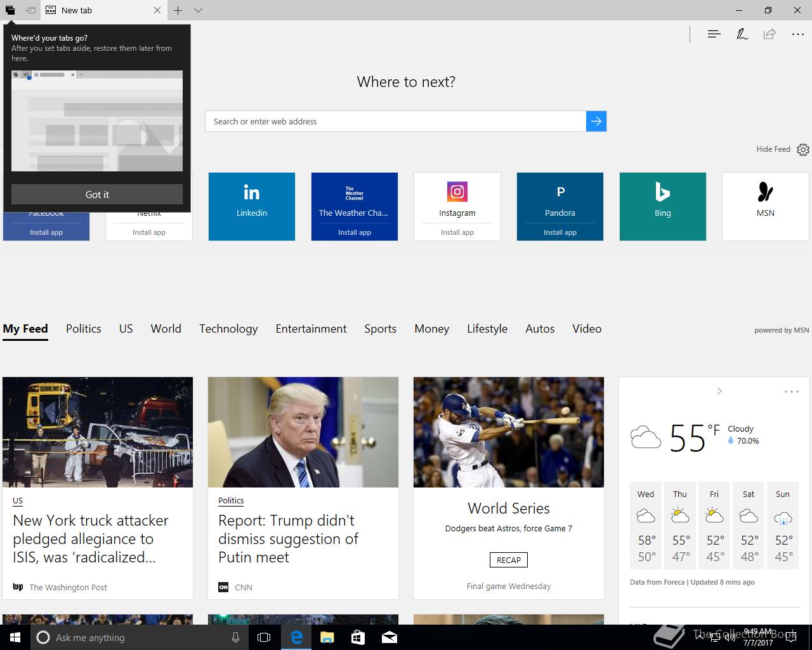Switch to the Lifestyle feed tab

point(487,329)
